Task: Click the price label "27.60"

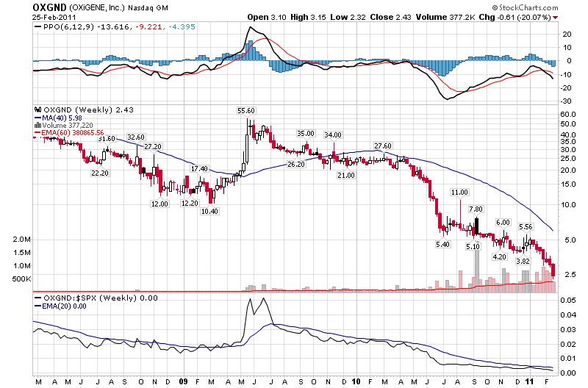Action: tap(383, 145)
